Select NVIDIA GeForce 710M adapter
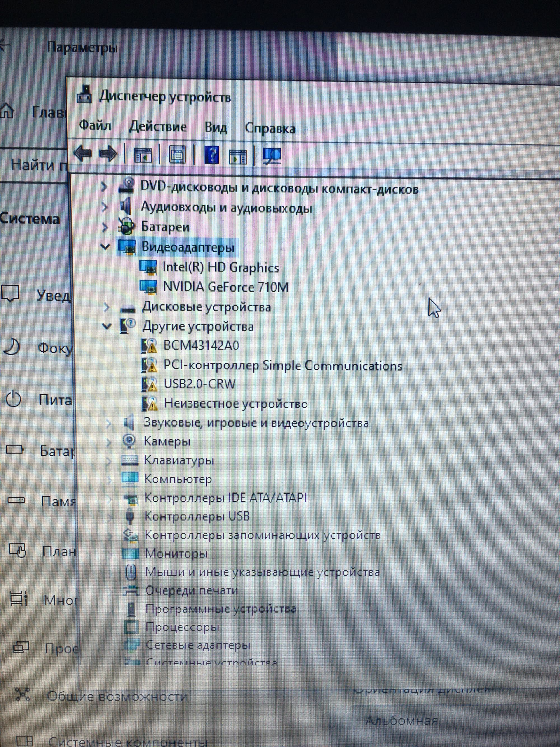 click(226, 287)
